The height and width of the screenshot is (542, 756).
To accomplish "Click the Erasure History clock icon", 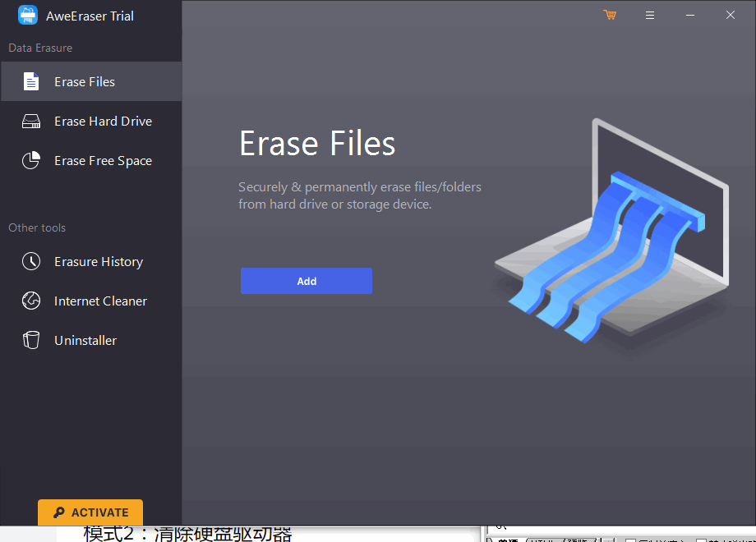I will point(31,261).
